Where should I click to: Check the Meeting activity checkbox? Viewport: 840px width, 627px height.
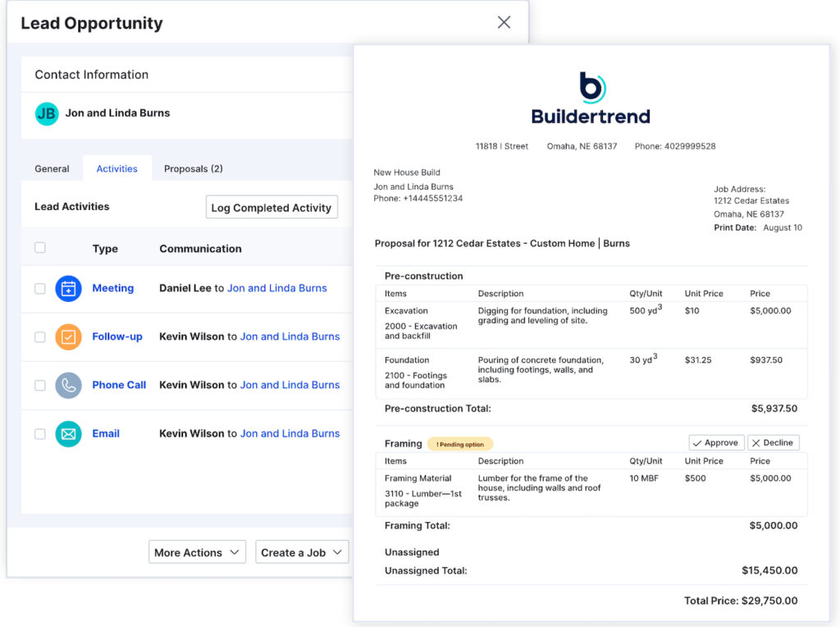(x=40, y=288)
